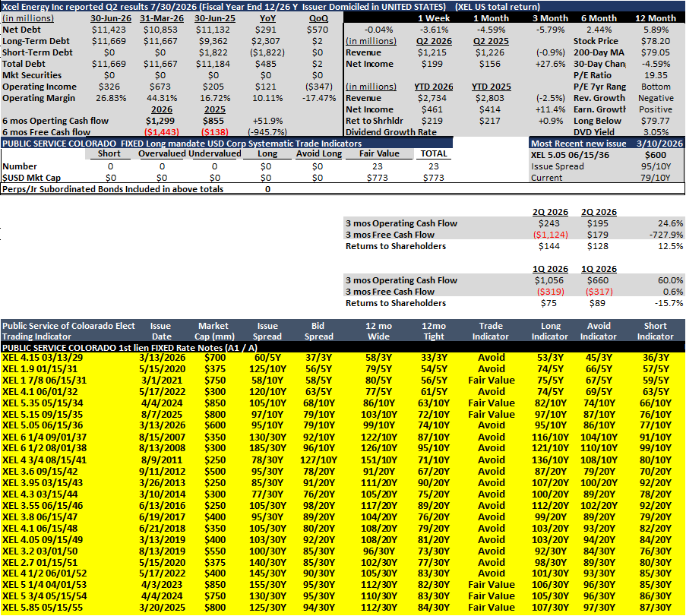Click the Short Indicator column header
The height and width of the screenshot is (616, 686).
[x=655, y=331]
